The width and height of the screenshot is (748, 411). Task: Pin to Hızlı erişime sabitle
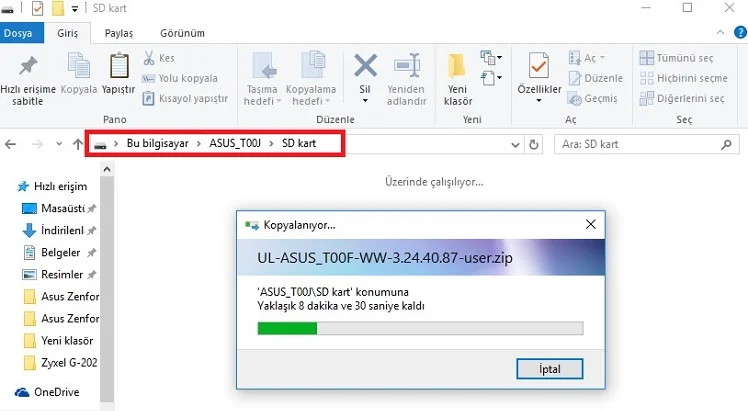coord(28,80)
